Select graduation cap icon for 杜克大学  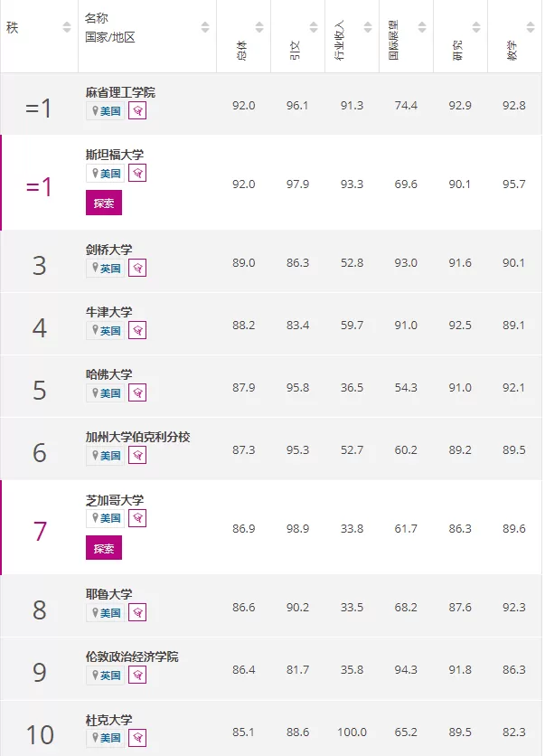pyautogui.click(x=137, y=738)
